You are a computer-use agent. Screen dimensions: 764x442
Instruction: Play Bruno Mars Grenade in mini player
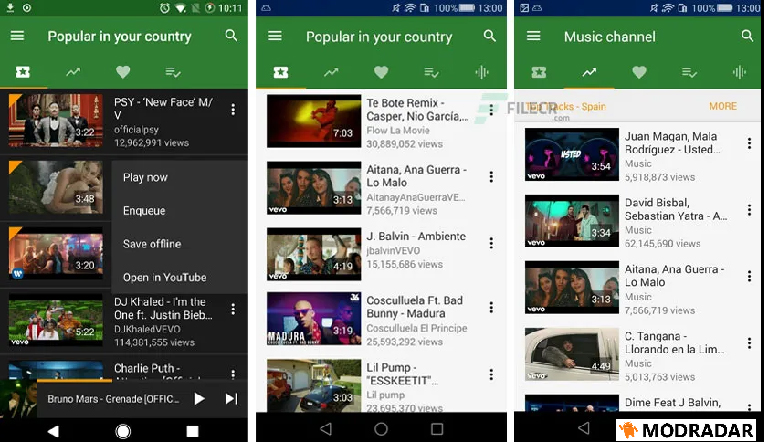[199, 399]
